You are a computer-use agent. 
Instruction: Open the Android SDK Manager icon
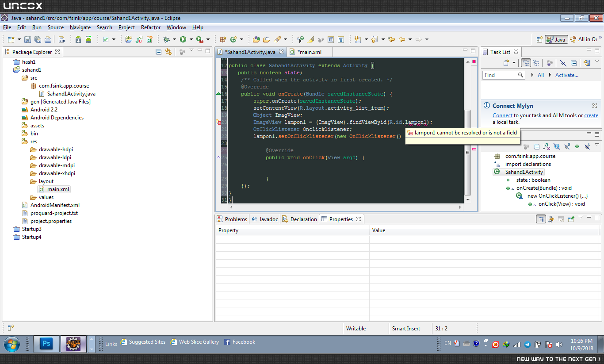coord(78,39)
